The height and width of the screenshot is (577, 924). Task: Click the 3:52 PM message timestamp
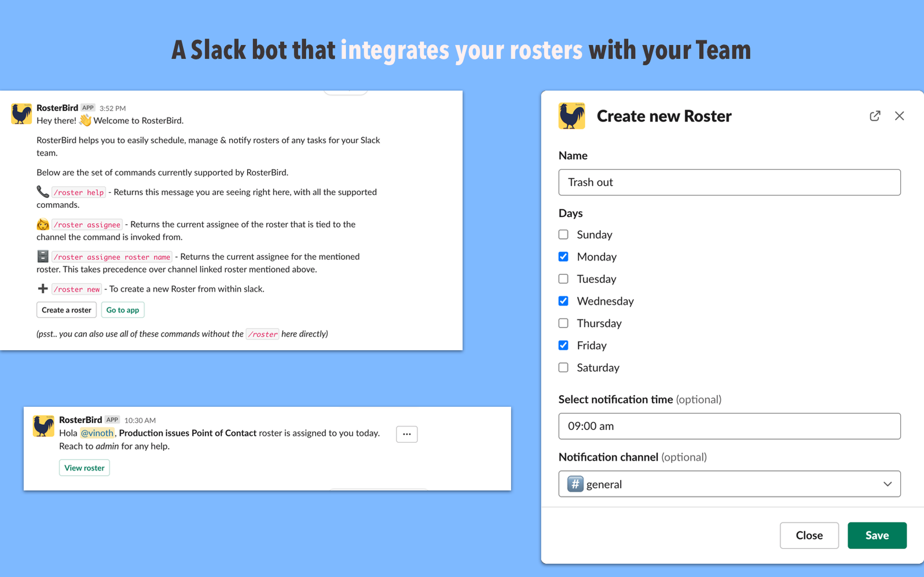pyautogui.click(x=113, y=108)
